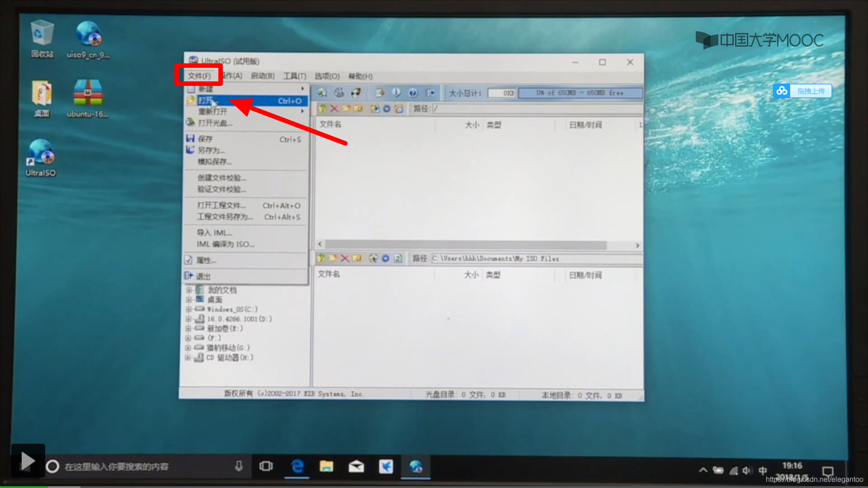Image resolution: width=868 pixels, height=488 pixels.
Task: Click the 文件名 column header in upper pane
Action: (330, 124)
